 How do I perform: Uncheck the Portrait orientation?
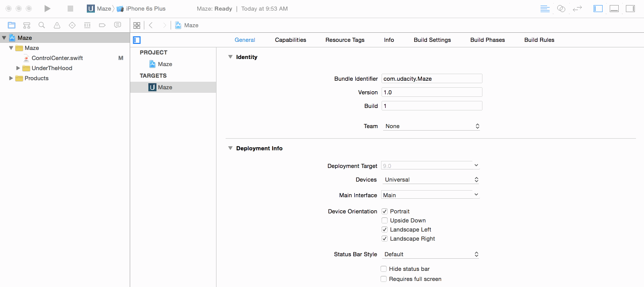tap(385, 211)
